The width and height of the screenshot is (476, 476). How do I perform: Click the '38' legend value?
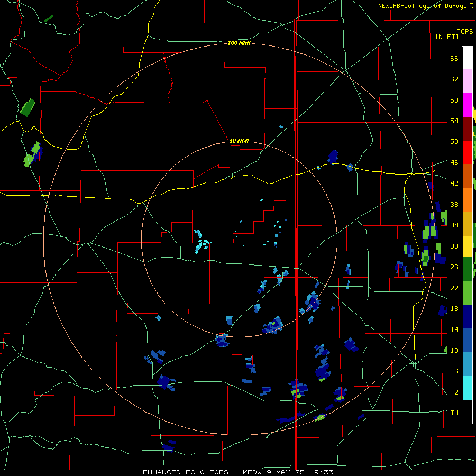click(x=454, y=204)
